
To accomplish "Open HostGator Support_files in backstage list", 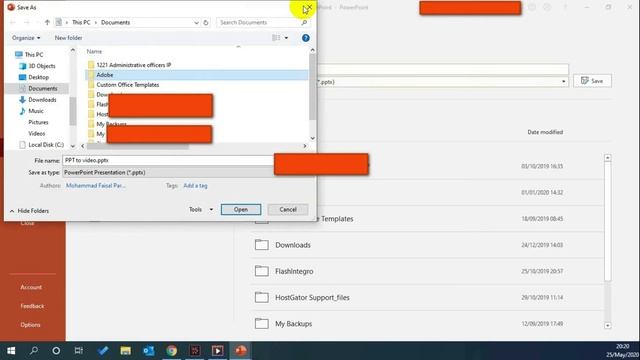I will 427,298.
